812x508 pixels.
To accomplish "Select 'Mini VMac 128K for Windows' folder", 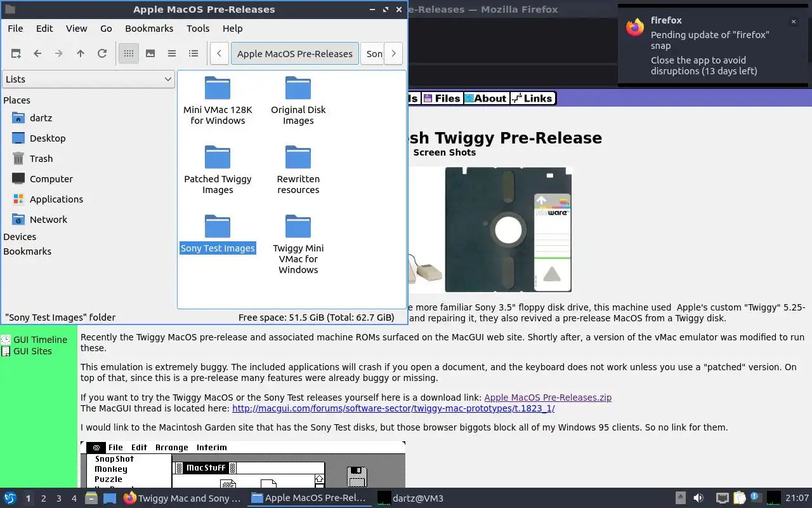I will click(x=218, y=100).
